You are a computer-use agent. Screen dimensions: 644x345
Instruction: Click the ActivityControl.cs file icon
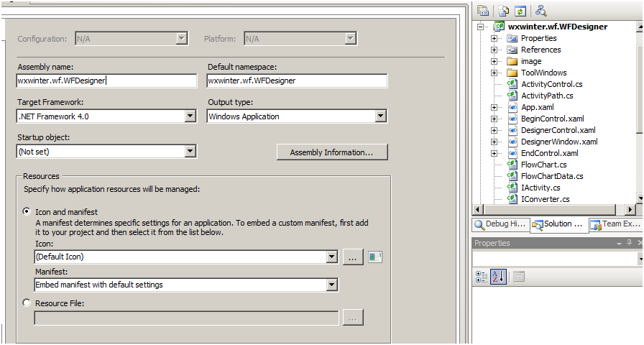512,84
